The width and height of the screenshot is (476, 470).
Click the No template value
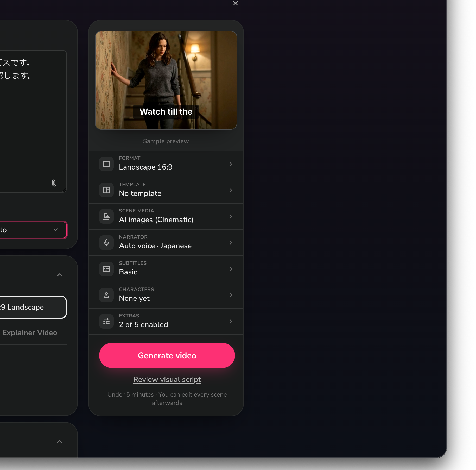tap(140, 193)
